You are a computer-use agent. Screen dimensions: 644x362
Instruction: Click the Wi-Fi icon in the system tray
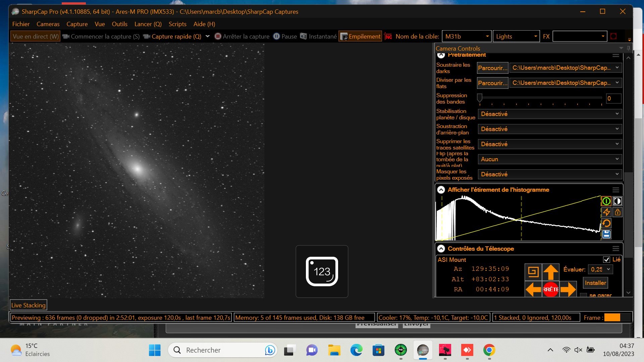pos(566,350)
